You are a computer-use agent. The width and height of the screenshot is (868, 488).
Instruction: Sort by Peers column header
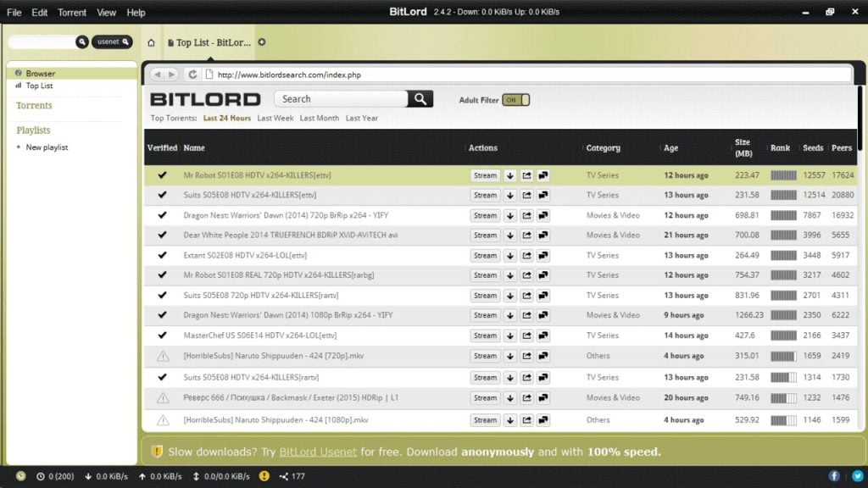(842, 147)
